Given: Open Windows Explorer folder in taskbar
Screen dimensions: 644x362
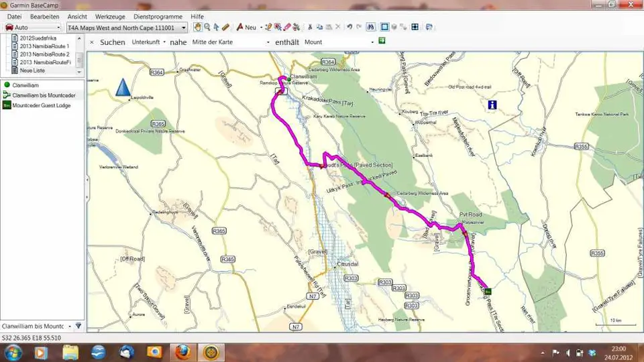Looking at the screenshot, I should [70, 353].
